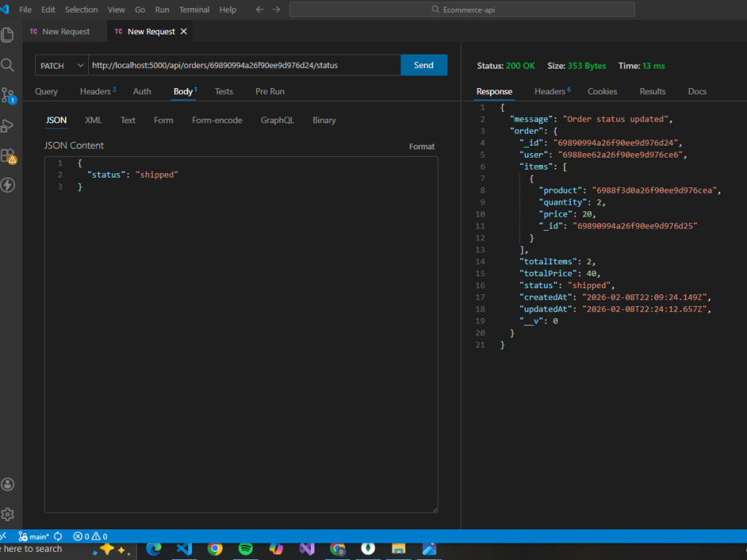Switch to the response Headers tab with badge 6
This screenshot has height=560, width=747.
tap(552, 91)
